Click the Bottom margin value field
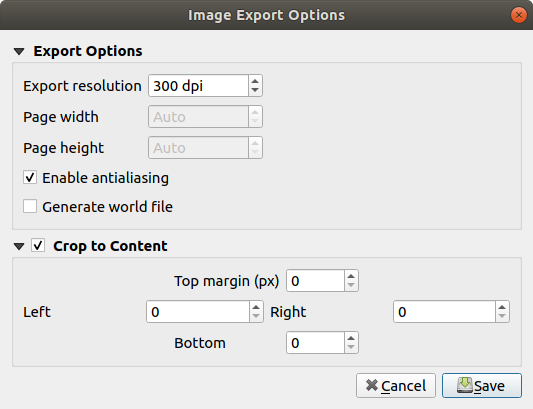Image resolution: width=533 pixels, height=409 pixels. (315, 343)
